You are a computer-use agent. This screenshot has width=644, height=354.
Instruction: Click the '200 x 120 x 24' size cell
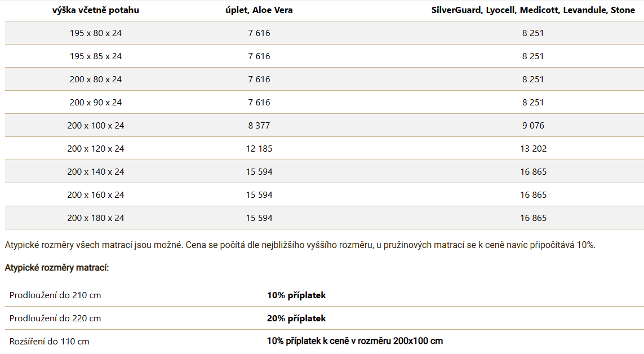tap(96, 149)
